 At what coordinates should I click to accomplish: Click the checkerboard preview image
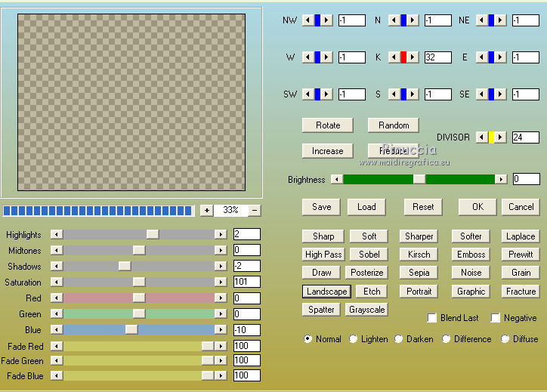click(x=131, y=102)
